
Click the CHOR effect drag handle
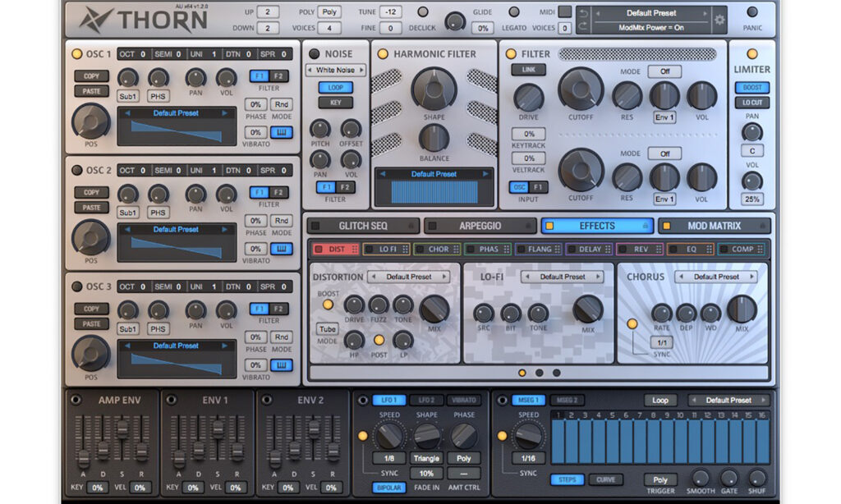coord(456,250)
